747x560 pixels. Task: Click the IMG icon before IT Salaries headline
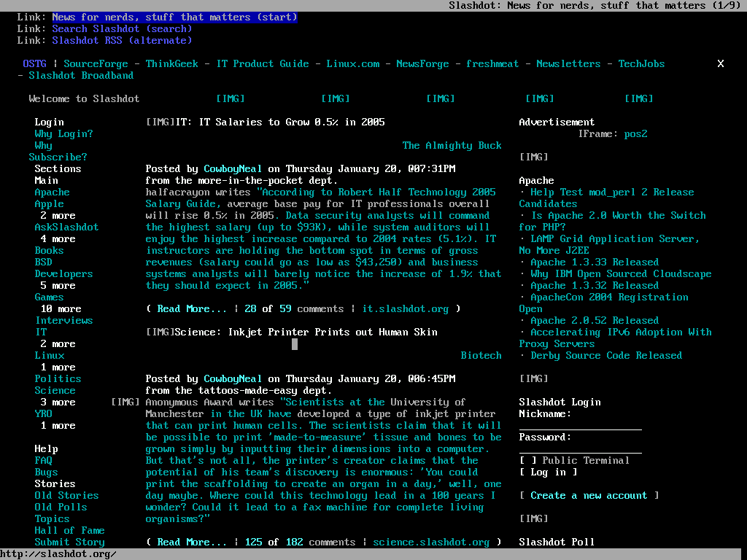pyautogui.click(x=160, y=122)
